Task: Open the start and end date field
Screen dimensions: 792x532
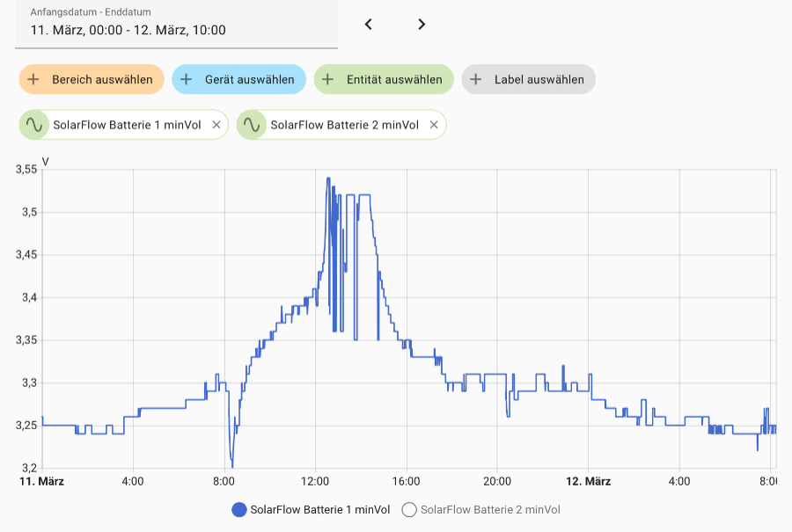Action: pos(176,25)
